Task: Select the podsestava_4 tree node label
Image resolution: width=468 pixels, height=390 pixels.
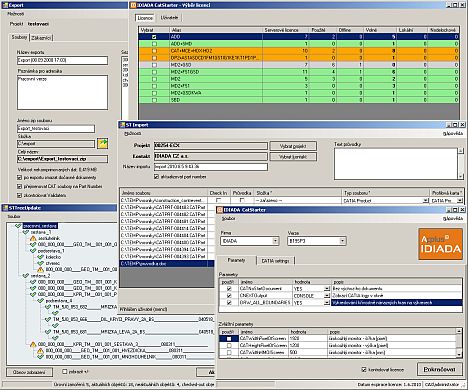Action: pos(59,300)
